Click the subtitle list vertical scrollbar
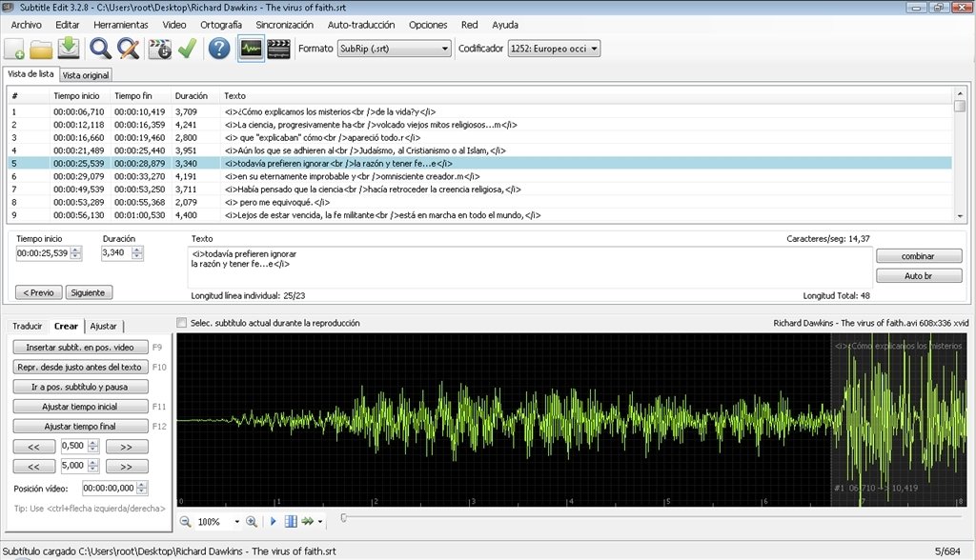This screenshot has width=976, height=560. (960, 154)
